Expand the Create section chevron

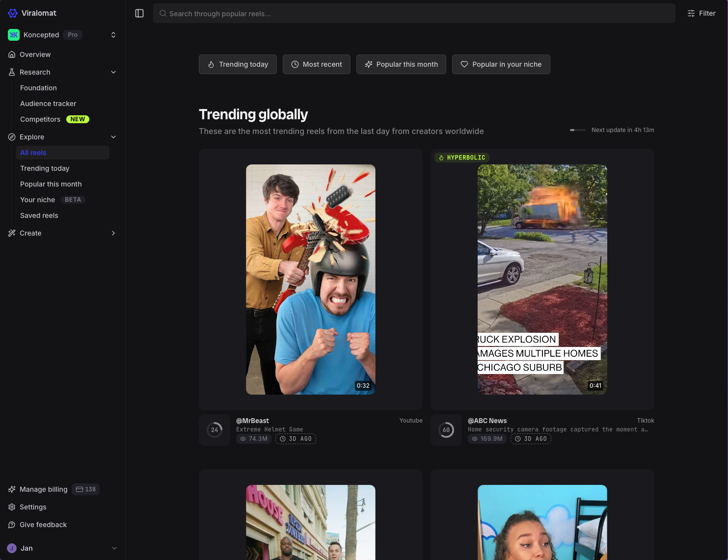[x=113, y=233]
